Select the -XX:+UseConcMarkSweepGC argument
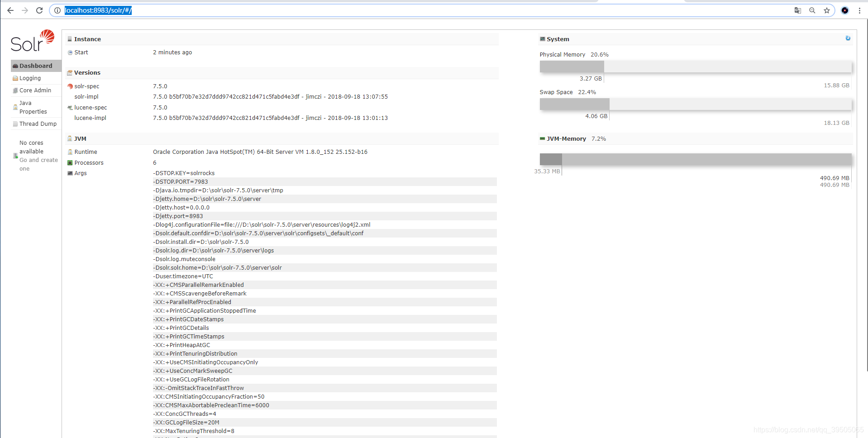Screen dimensions: 868x438 (193, 371)
